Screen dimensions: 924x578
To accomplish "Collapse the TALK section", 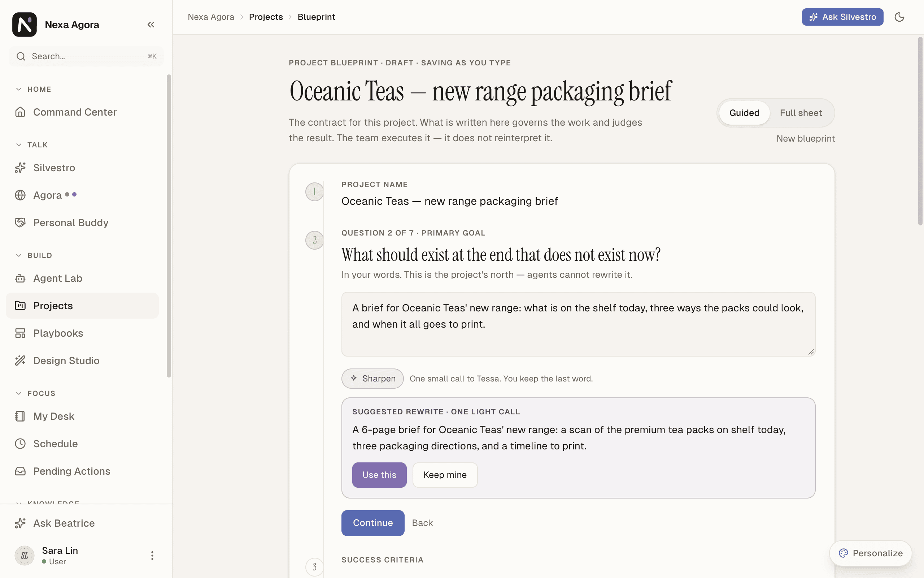I will click(x=19, y=145).
